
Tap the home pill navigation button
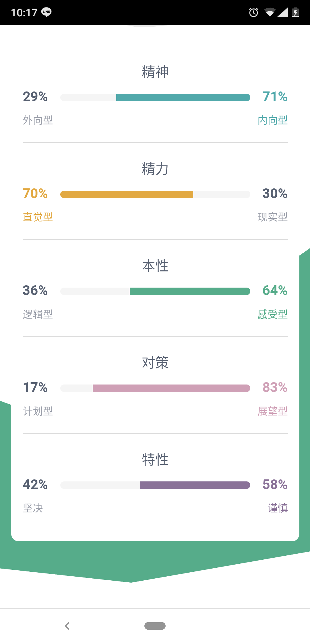[155, 626]
